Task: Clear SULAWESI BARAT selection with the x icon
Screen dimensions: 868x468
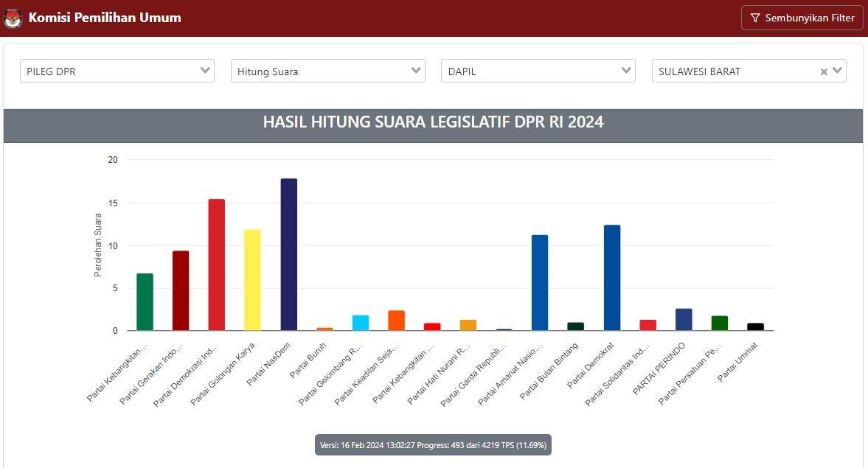Action: 824,71
